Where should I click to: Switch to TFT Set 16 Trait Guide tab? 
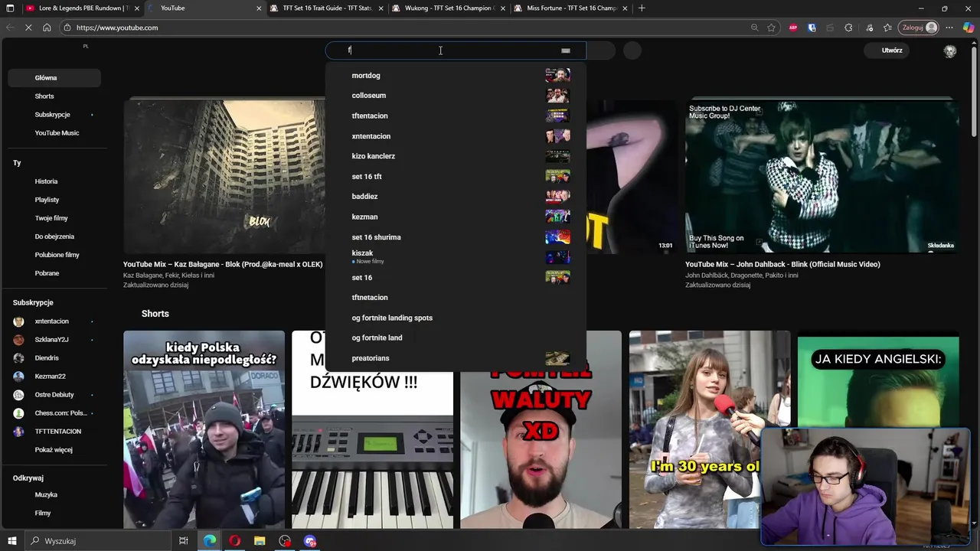tap(325, 8)
